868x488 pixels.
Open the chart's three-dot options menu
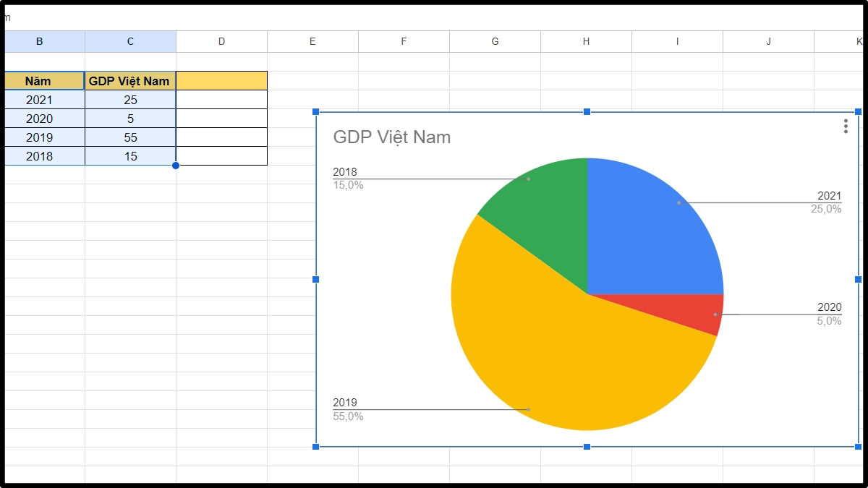coord(846,127)
